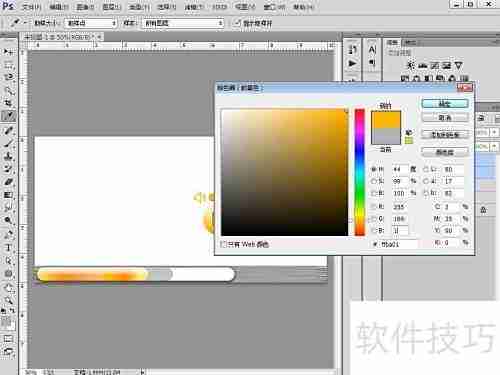Select the Blur tool
This screenshot has width=500, height=375.
tap(8, 207)
